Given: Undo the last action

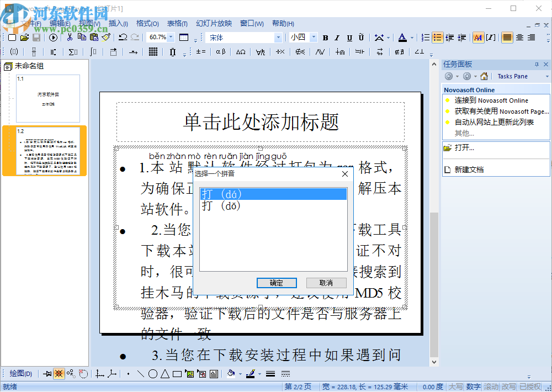Looking at the screenshot, I should [x=123, y=37].
